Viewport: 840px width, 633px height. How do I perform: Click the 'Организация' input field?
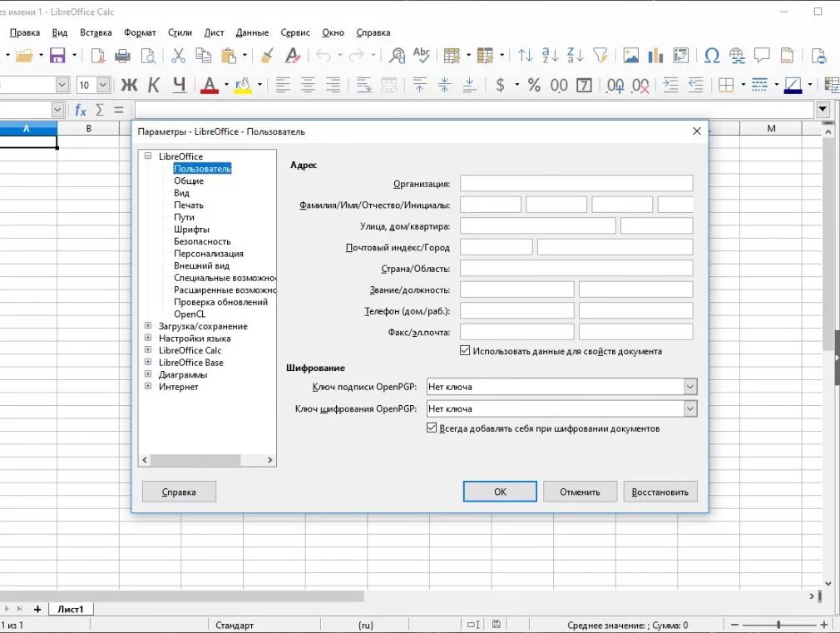pos(576,183)
